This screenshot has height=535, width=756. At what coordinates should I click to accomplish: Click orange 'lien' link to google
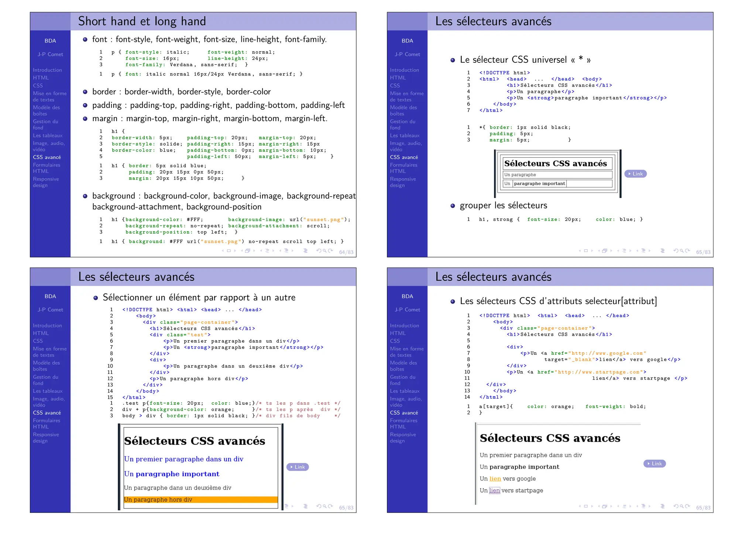pyautogui.click(x=495, y=479)
